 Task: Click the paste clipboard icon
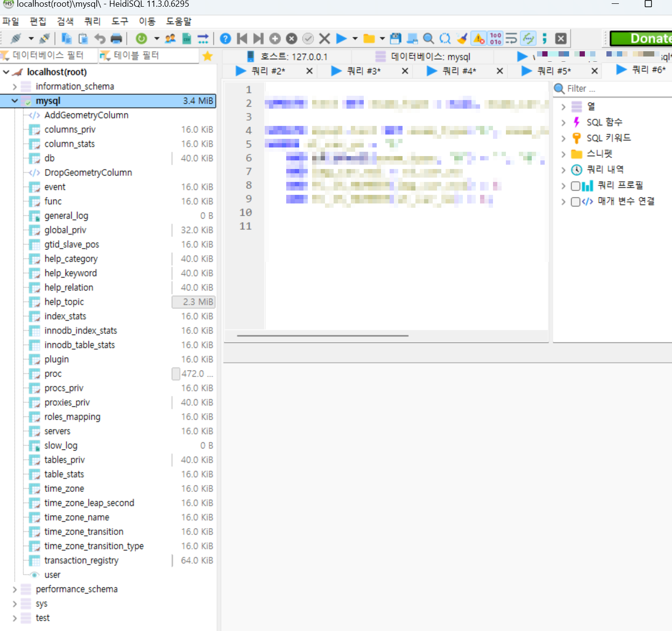83,38
